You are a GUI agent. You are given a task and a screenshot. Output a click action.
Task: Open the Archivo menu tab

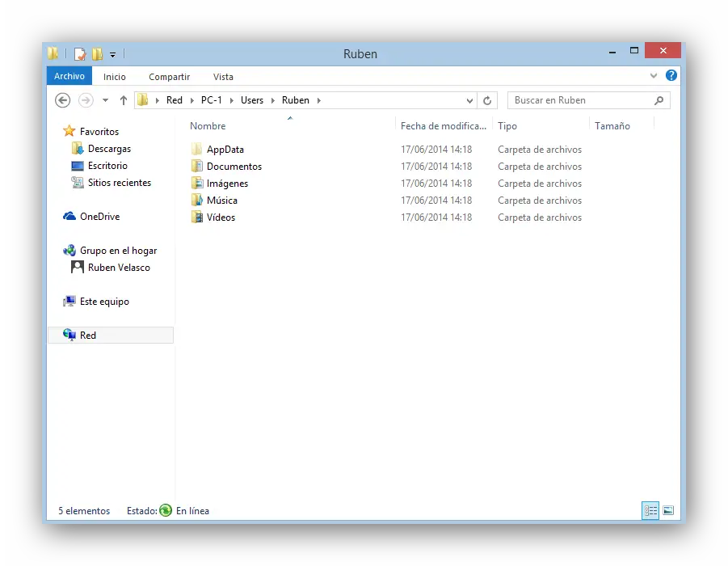69,76
